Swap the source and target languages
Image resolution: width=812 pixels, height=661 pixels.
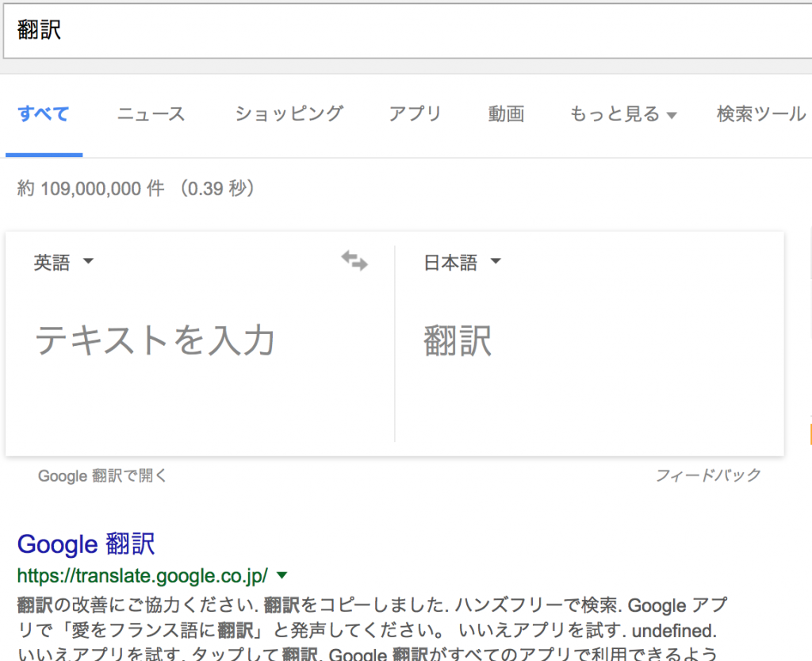354,261
